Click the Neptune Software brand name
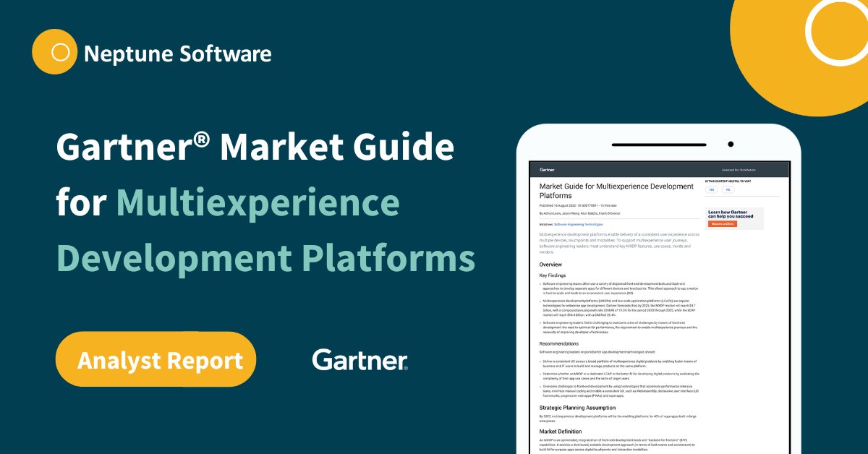This screenshot has width=868, height=454. click(178, 53)
